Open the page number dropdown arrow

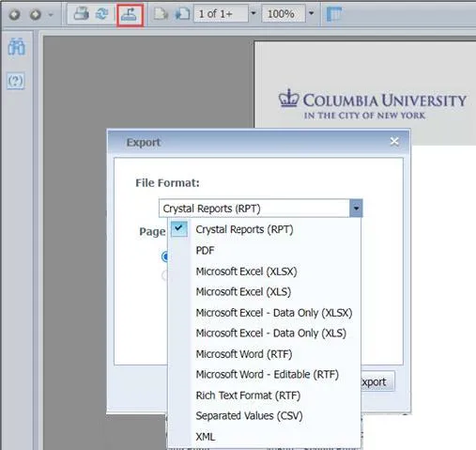coord(253,13)
